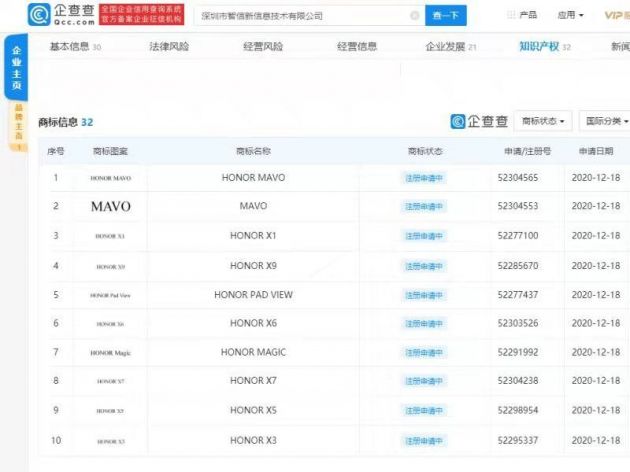
Task: Open the 商标状态 filter dropdown
Action: tap(544, 121)
